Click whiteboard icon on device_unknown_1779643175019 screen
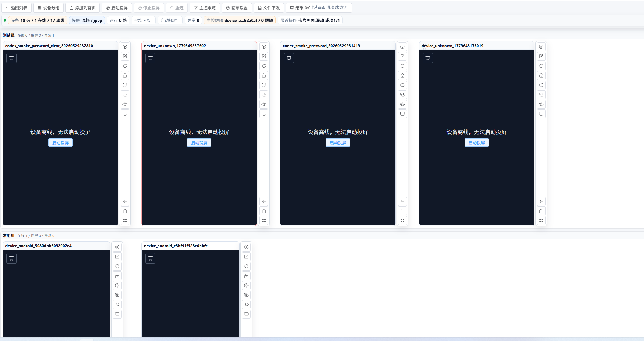Viewport: 644px width, 341px height. [x=428, y=58]
